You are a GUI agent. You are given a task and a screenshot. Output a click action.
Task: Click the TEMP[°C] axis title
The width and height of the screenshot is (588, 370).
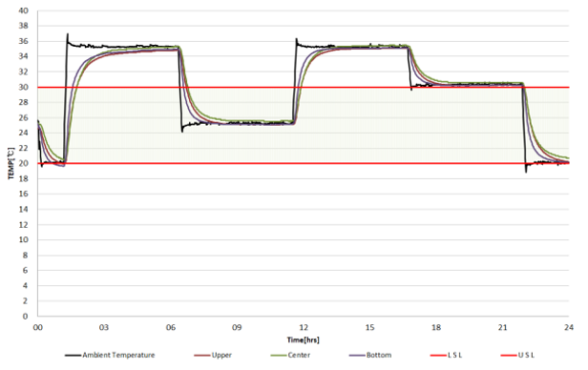10,163
